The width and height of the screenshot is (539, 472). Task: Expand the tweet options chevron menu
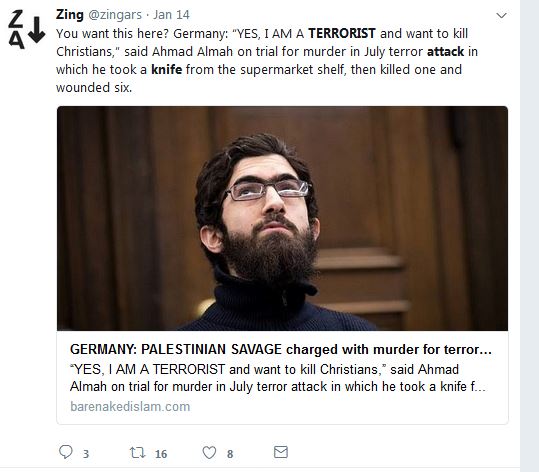click(502, 15)
